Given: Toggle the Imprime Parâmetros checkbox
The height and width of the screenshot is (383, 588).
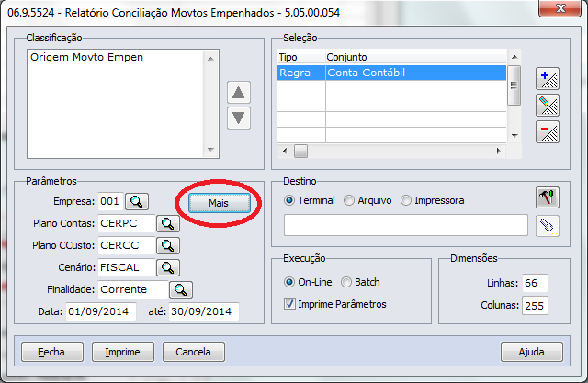Looking at the screenshot, I should click(x=289, y=303).
